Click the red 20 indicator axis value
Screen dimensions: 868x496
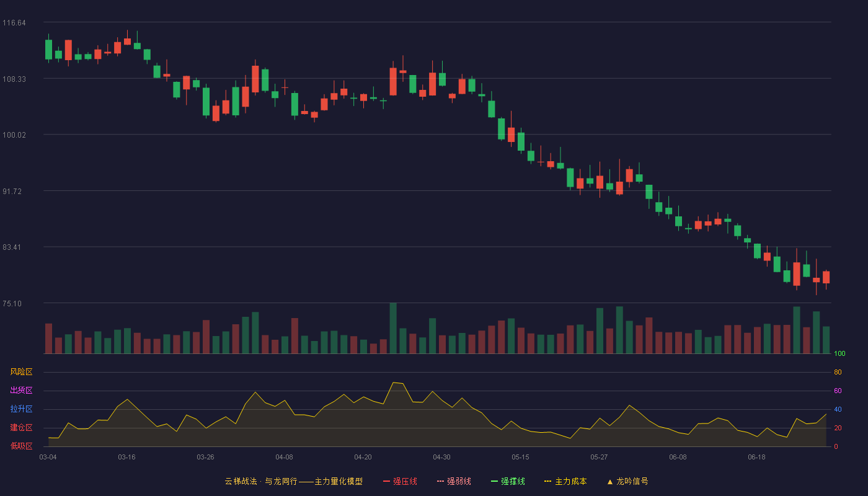coord(838,428)
